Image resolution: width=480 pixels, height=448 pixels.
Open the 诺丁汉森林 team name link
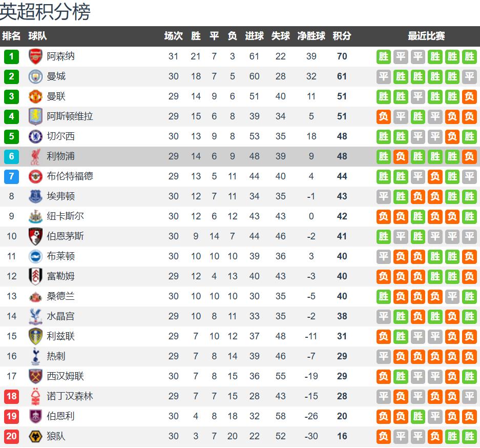[70, 396]
